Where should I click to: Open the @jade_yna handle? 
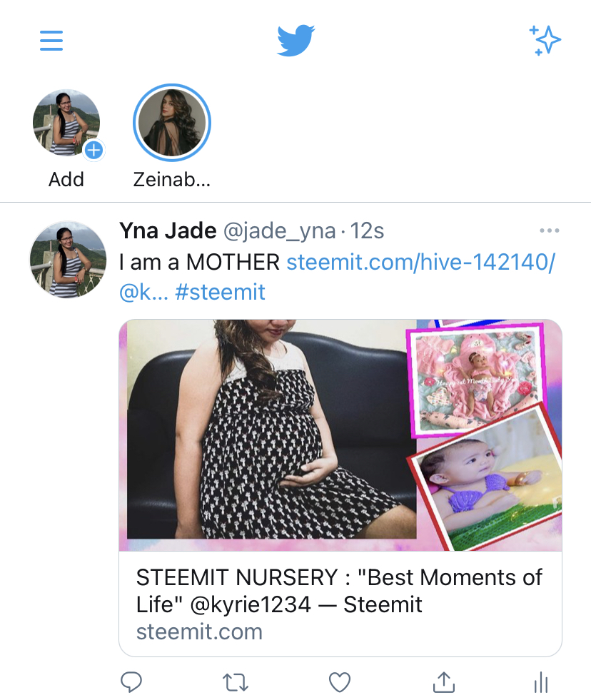pos(279,231)
